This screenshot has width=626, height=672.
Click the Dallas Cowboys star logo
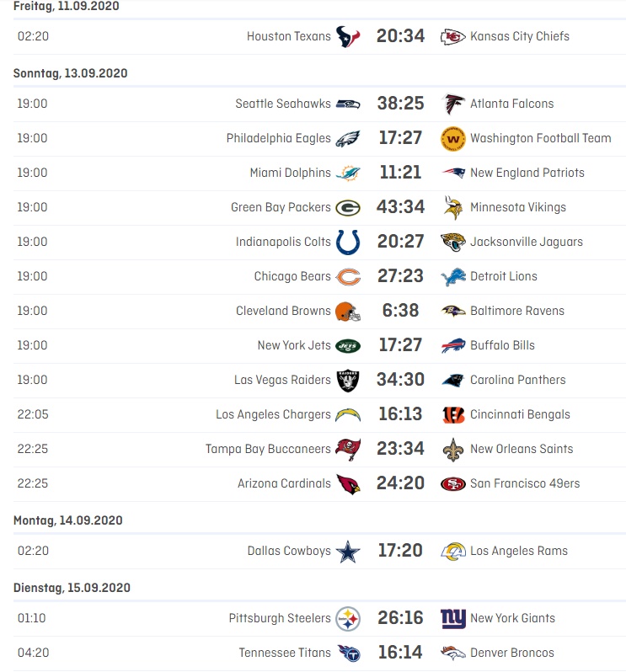coord(348,552)
